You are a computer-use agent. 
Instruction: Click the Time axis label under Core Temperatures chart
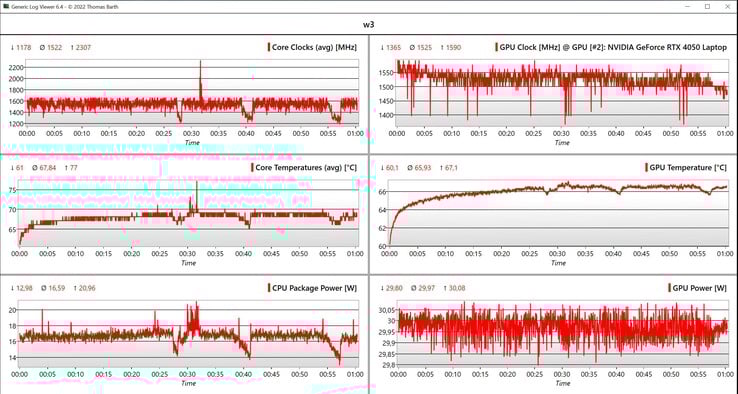click(x=188, y=263)
